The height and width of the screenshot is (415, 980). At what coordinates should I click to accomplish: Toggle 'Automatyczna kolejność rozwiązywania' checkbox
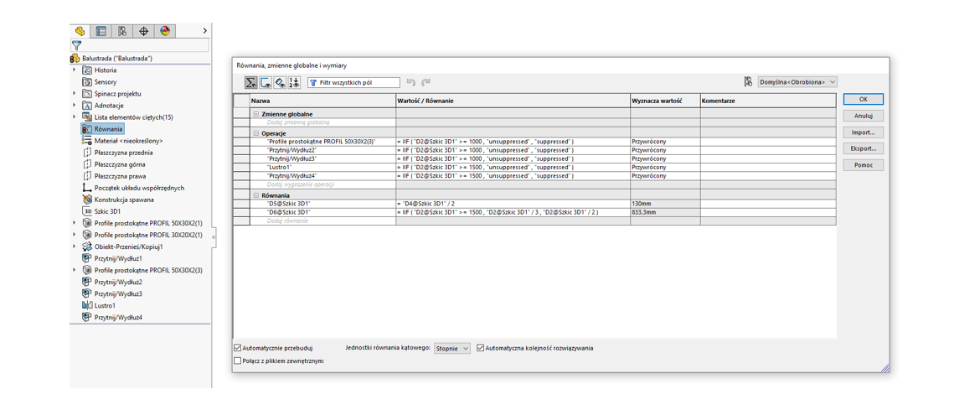pos(481,348)
